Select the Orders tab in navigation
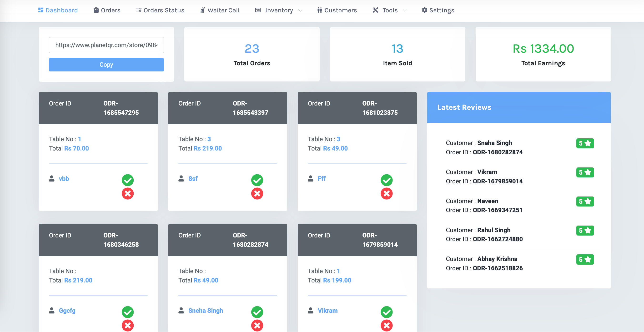This screenshot has width=644, height=332. click(107, 10)
